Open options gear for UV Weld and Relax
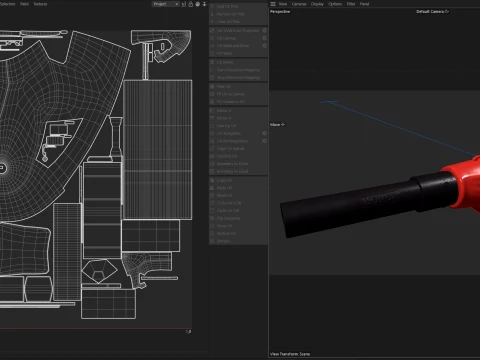Viewport: 480px width, 360px height. coord(264,46)
